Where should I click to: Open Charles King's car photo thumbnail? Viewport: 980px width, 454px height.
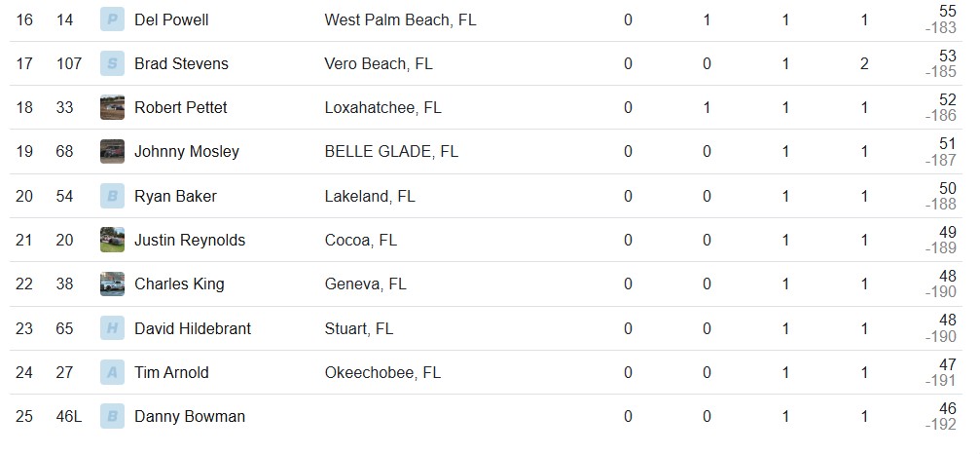click(x=112, y=284)
